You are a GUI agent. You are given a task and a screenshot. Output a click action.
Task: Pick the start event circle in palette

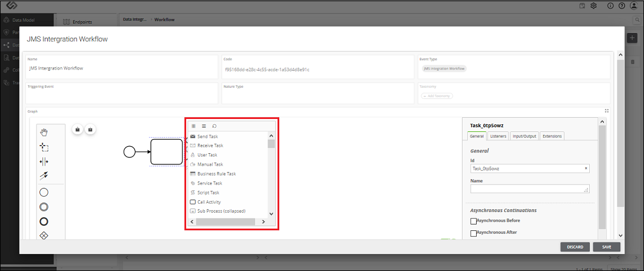pos(44,192)
